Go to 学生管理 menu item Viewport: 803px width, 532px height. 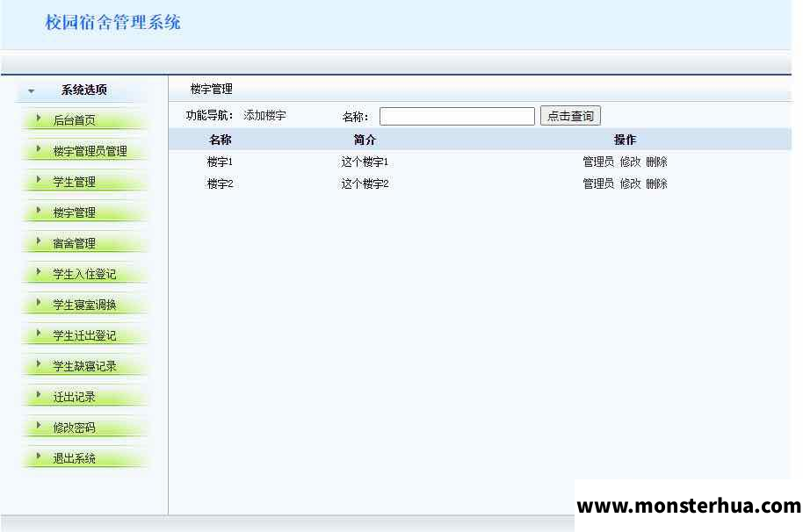[75, 182]
